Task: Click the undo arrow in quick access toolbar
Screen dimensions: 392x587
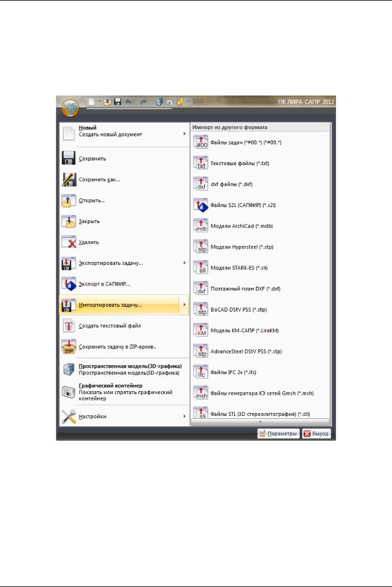Action: pos(129,101)
